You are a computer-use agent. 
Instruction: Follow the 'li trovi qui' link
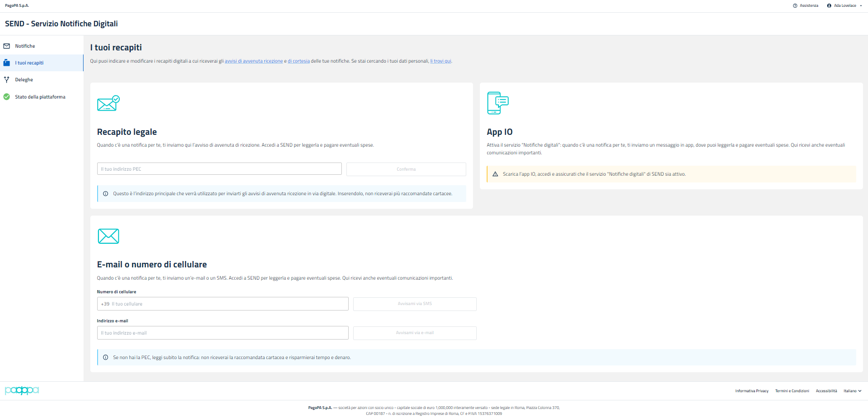(440, 61)
